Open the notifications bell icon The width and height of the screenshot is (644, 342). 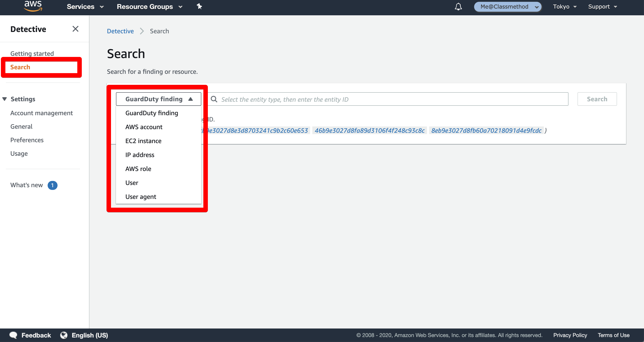click(458, 7)
